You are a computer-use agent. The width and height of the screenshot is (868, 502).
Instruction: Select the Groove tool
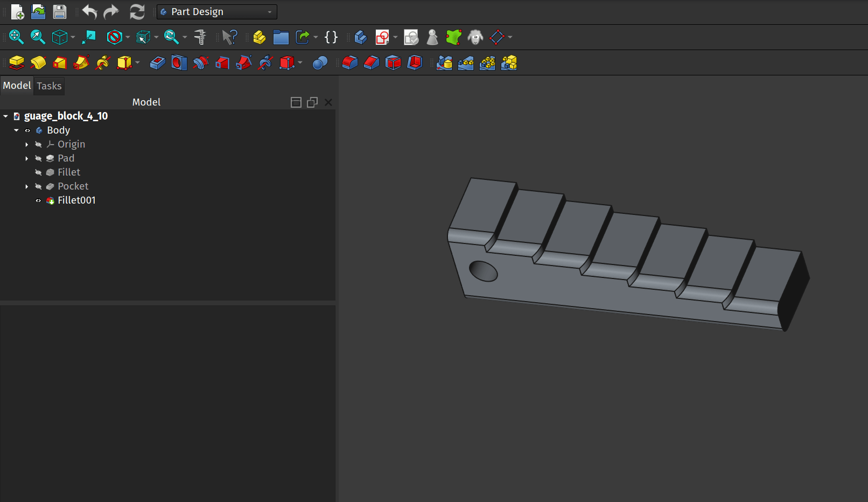pyautogui.click(x=200, y=62)
